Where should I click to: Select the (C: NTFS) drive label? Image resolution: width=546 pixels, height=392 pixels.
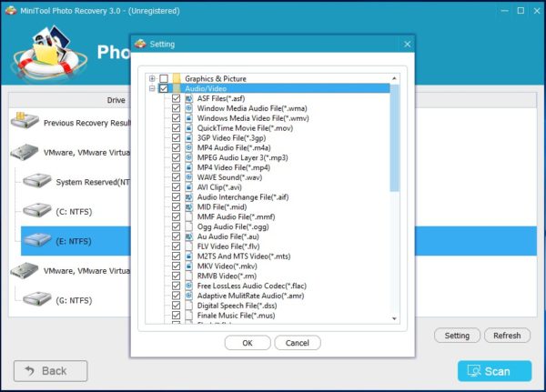click(74, 212)
